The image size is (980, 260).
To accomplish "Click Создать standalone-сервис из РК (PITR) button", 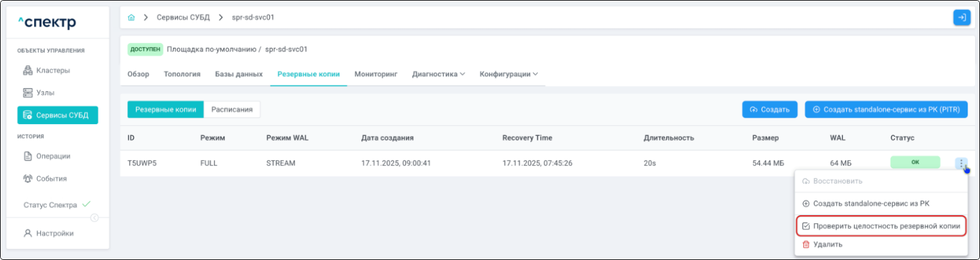I will [886, 110].
